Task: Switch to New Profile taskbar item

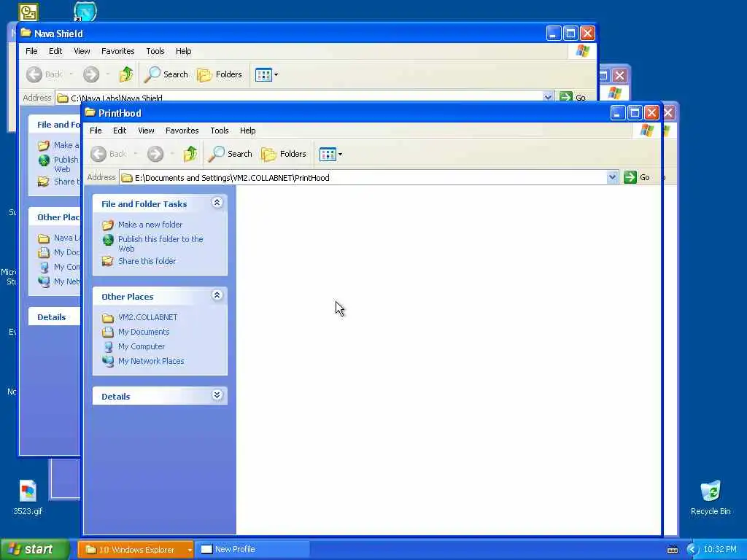Action: tap(252, 550)
